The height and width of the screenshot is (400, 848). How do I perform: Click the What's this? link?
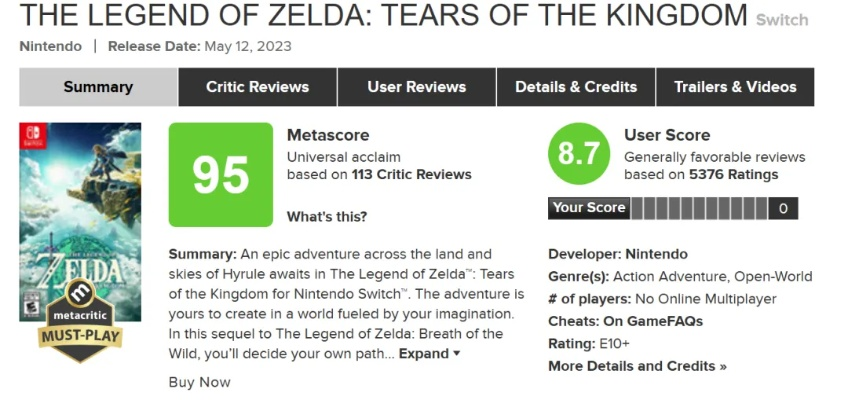327,216
